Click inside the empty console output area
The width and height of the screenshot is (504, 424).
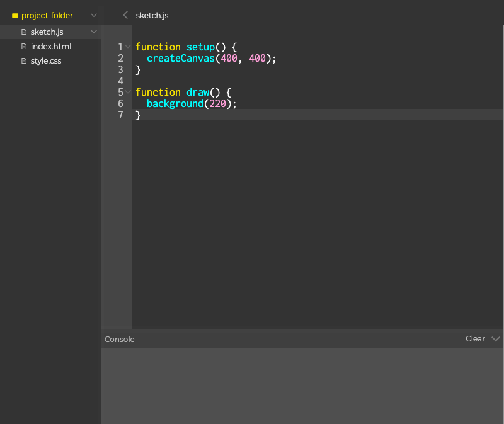click(302, 386)
